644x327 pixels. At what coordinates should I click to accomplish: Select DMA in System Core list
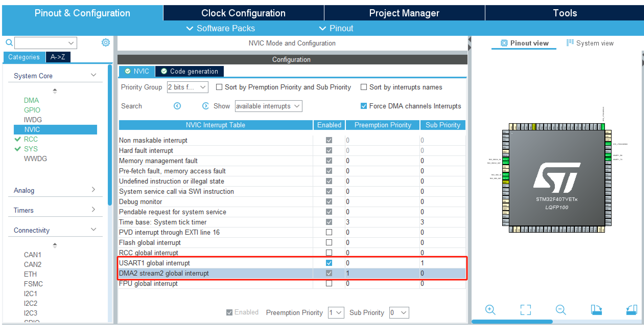31,100
